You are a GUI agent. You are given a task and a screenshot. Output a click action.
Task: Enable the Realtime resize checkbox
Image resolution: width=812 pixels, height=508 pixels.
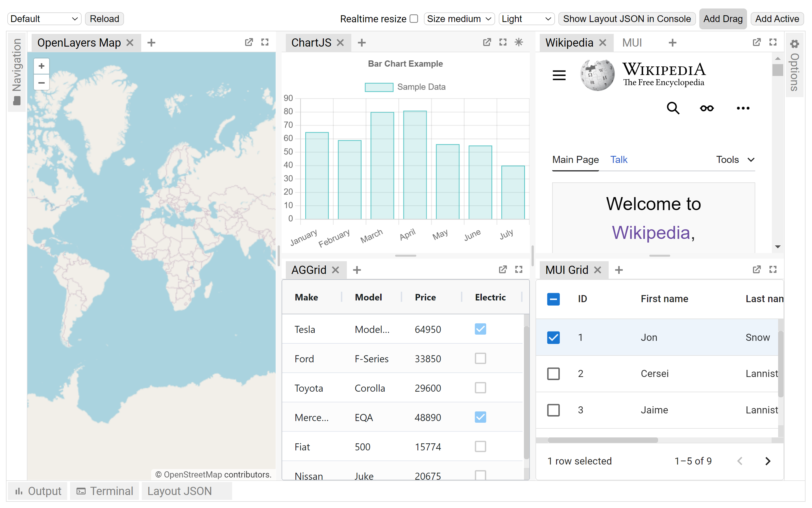413,19
